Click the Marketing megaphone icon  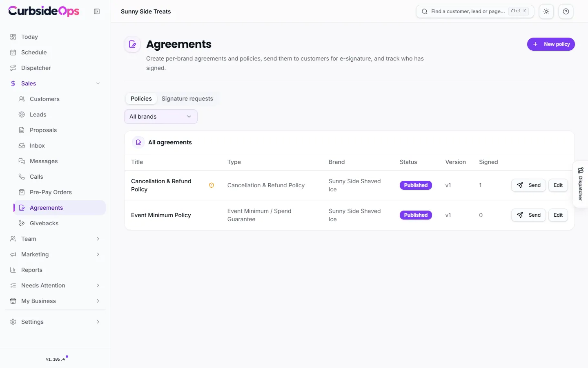(x=13, y=254)
